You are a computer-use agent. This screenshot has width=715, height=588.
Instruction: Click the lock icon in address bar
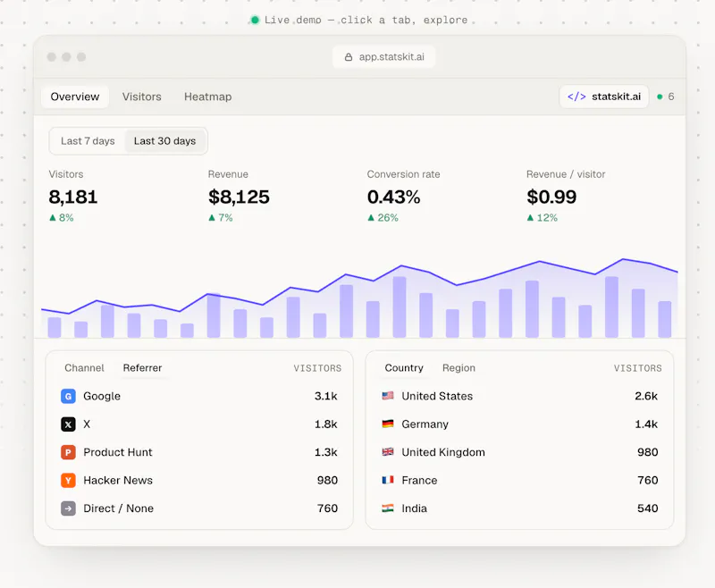[349, 57]
